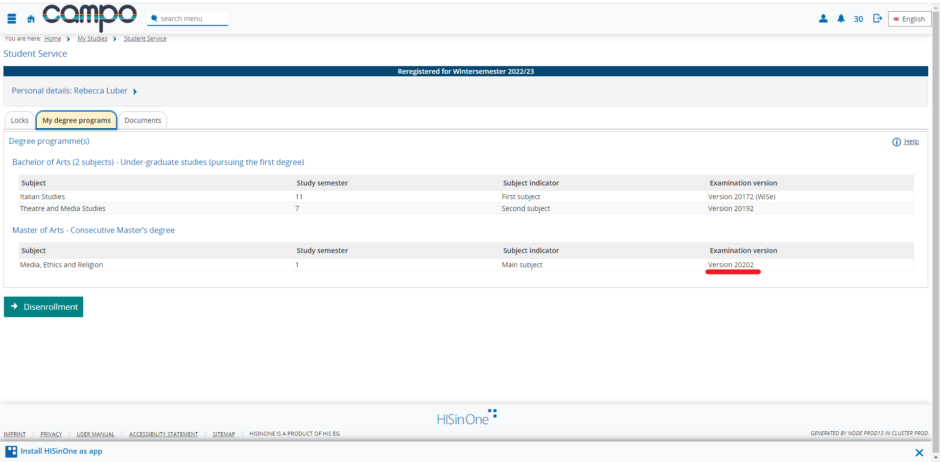
Task: Click the HISinOne app install icon
Action: tap(11, 452)
